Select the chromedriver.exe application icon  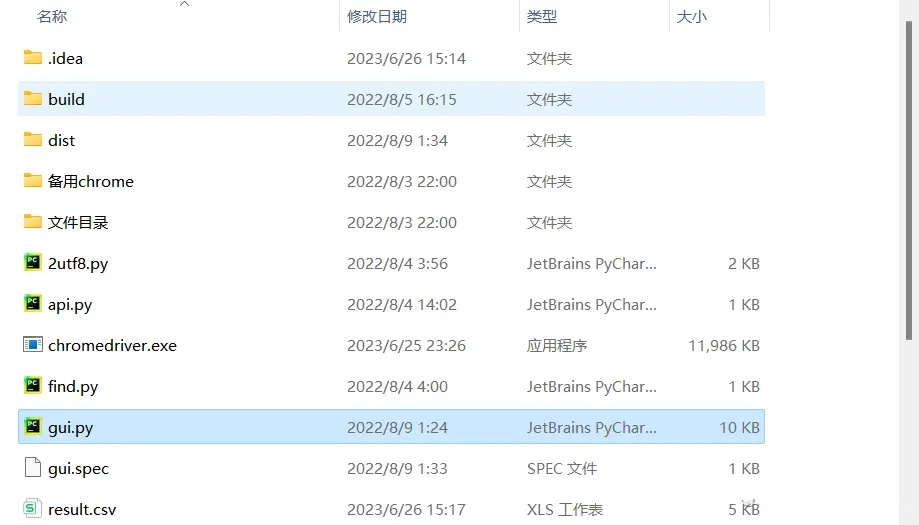(x=33, y=345)
